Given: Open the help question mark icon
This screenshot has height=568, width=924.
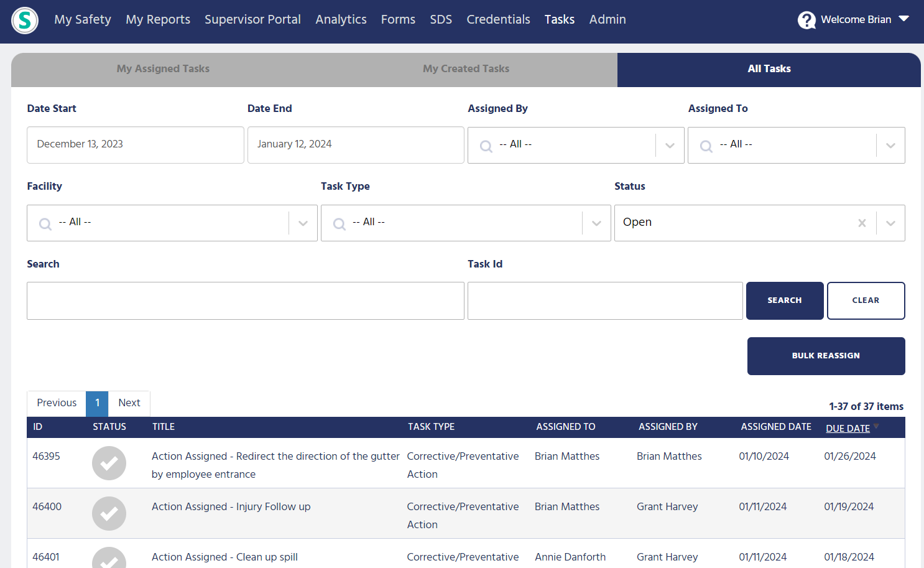Looking at the screenshot, I should (x=806, y=21).
